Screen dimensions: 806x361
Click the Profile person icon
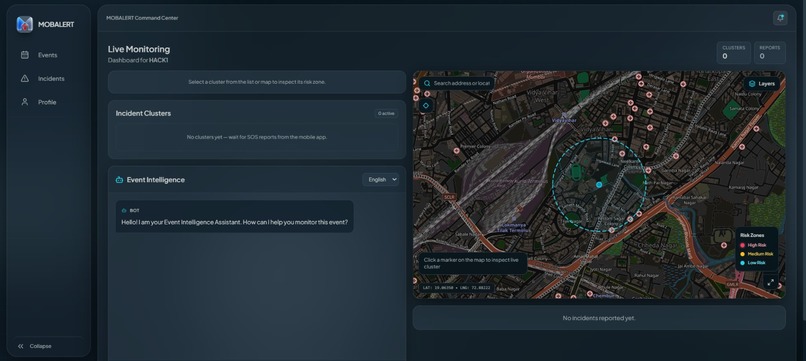[x=25, y=102]
